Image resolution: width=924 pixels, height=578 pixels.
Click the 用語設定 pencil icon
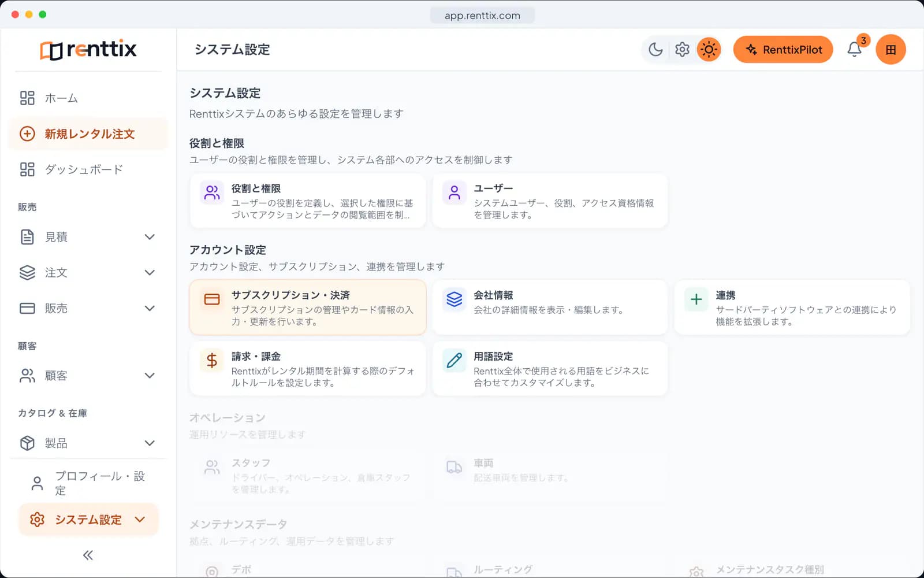454,361
